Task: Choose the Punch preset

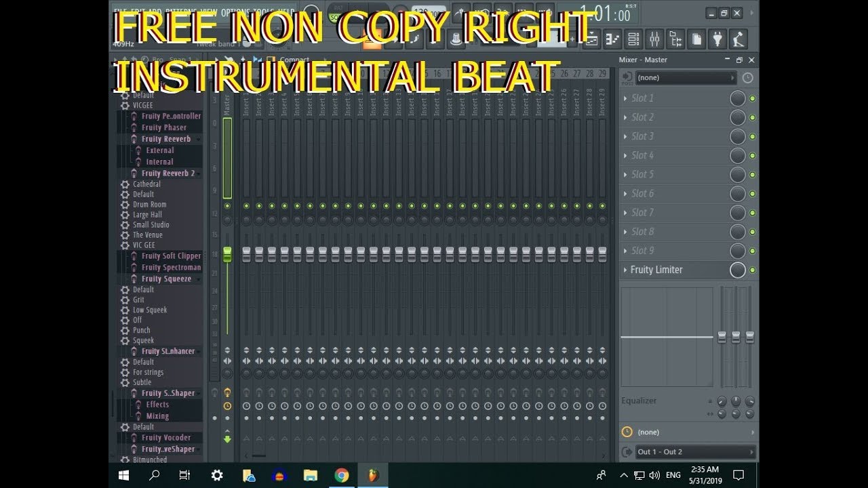Action: tap(141, 331)
